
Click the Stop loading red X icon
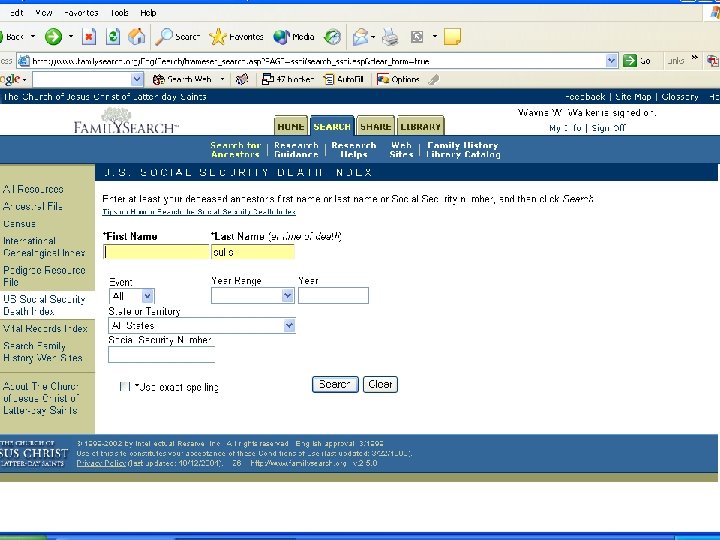pos(89,37)
